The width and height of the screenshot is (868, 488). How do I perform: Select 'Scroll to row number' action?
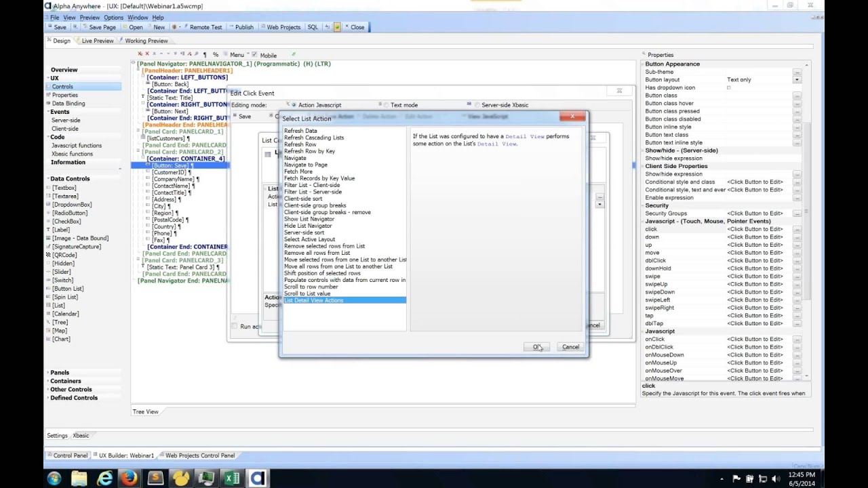[311, 287]
